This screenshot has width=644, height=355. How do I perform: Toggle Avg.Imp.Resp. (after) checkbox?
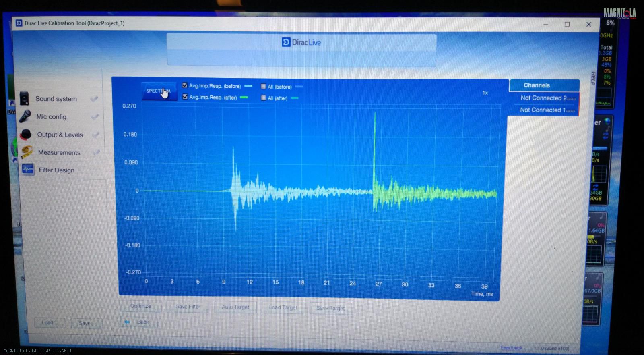185,97
